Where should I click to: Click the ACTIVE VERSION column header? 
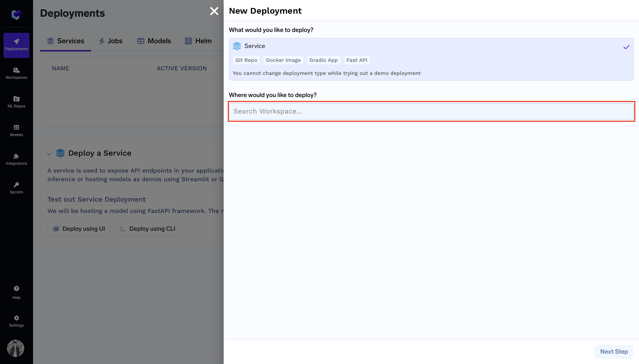point(181,69)
